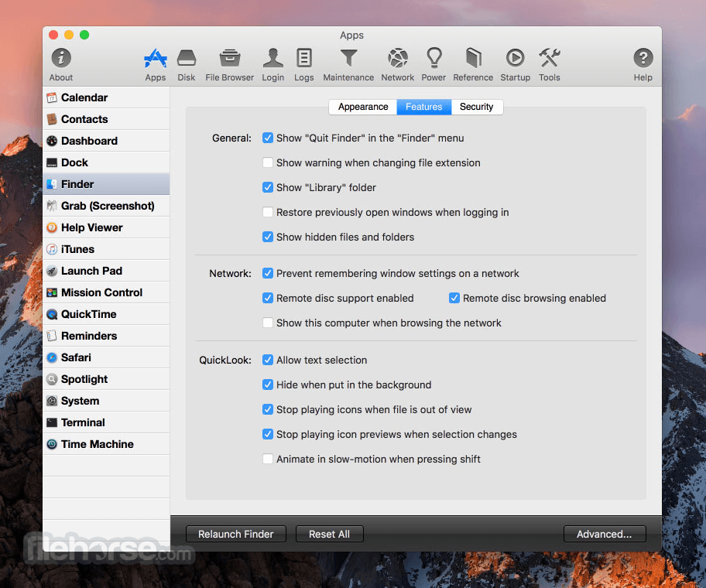706x588 pixels.
Task: Select Spotlight in the sidebar
Action: coord(106,379)
